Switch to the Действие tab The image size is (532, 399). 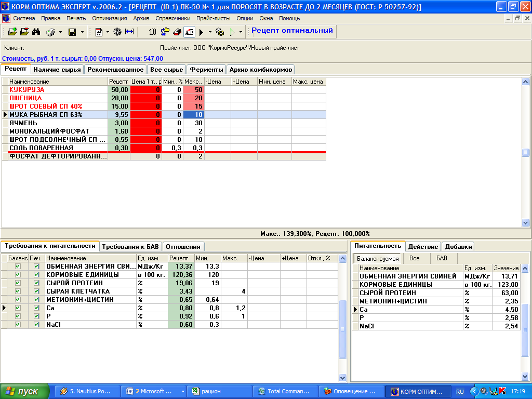click(x=423, y=247)
